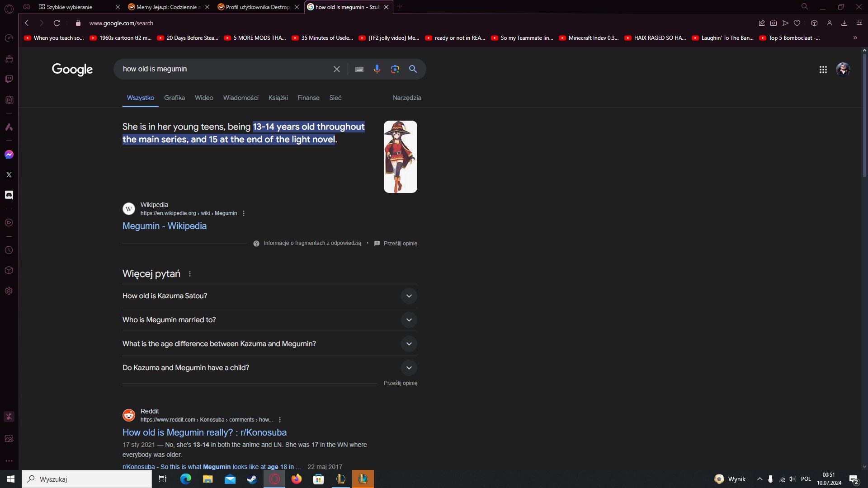This screenshot has width=868, height=488.
Task: Open Opera easy setup menu icon
Action: point(859,23)
